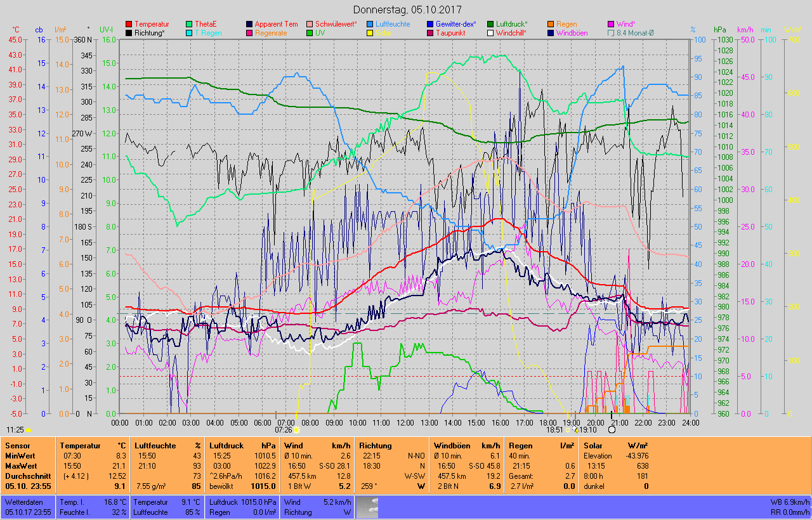Click the Solar column header in table
Viewport: 812px width, 520px height.
click(x=593, y=446)
